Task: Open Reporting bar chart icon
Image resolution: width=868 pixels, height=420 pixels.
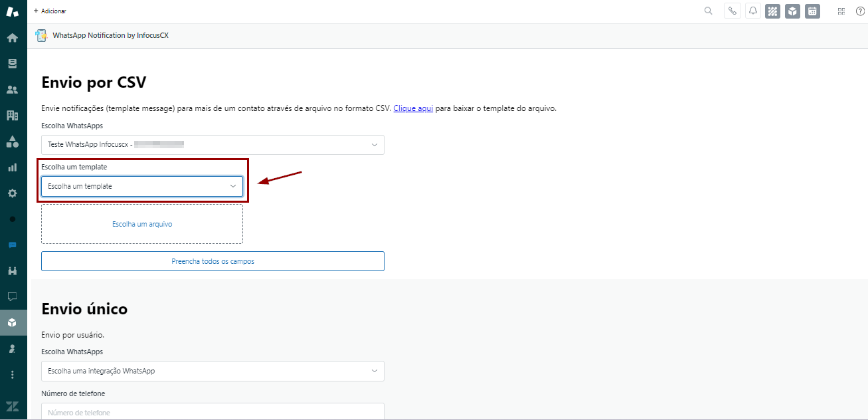Action: [12, 167]
